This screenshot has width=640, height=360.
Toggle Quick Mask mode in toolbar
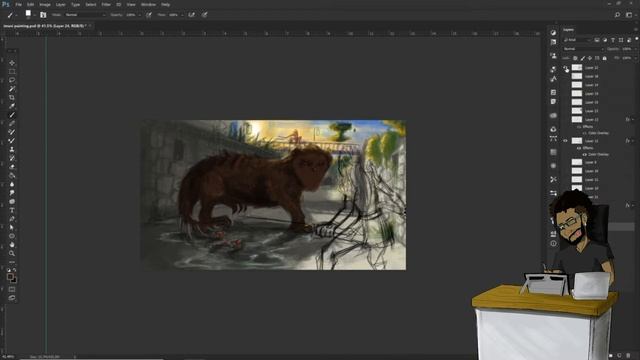click(12, 289)
